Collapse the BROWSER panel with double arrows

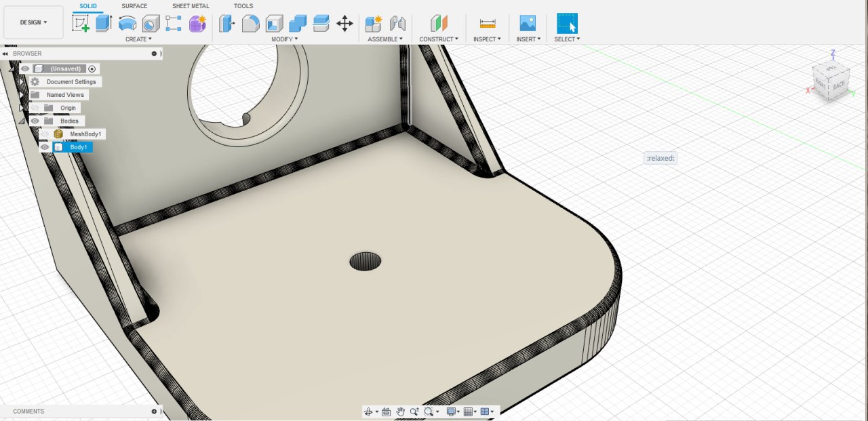click(x=5, y=54)
